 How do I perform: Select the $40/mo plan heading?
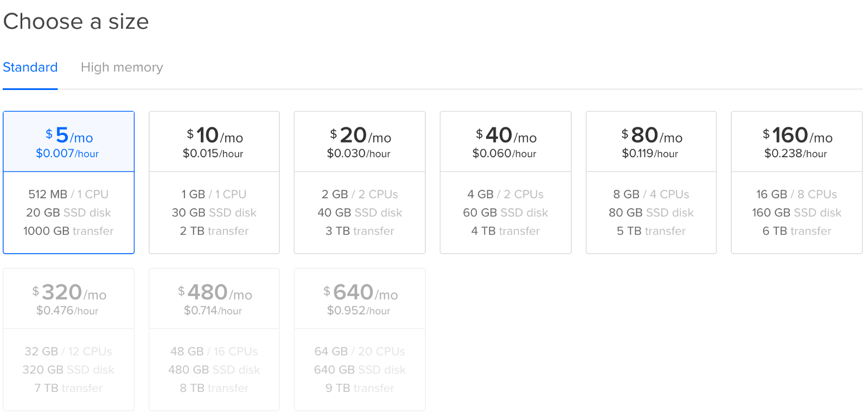(506, 136)
